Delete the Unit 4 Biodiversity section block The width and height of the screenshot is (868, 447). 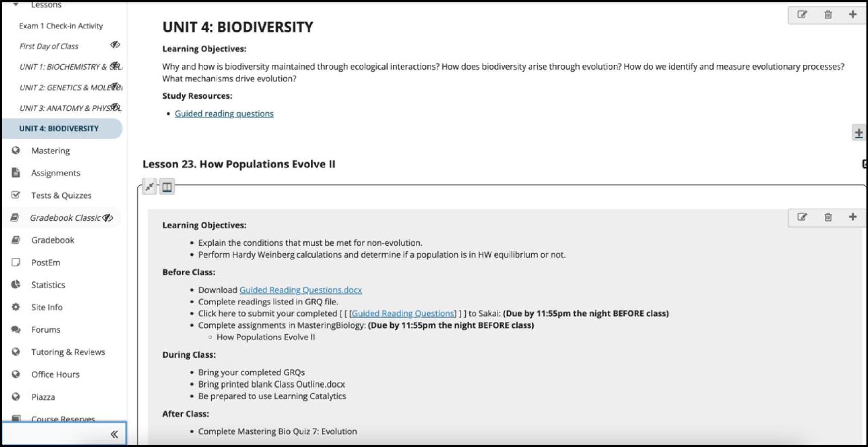tap(828, 15)
